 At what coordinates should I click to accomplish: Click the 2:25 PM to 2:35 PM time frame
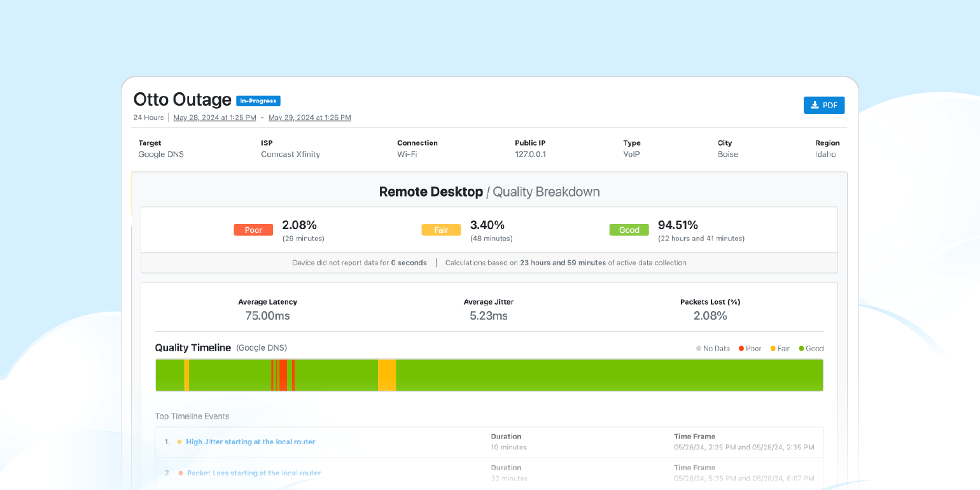coord(744,447)
